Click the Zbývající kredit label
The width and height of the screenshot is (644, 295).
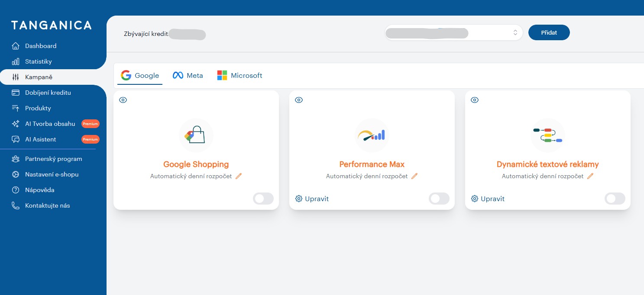pos(146,33)
